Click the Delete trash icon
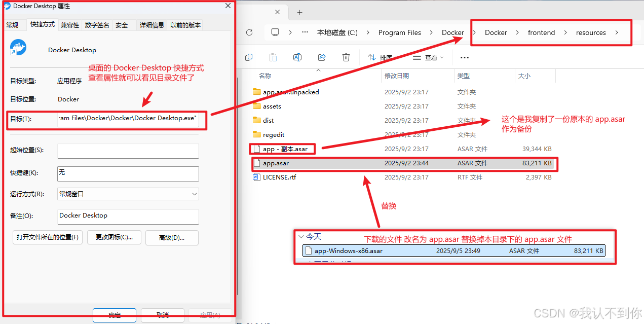The image size is (644, 324). 346,57
